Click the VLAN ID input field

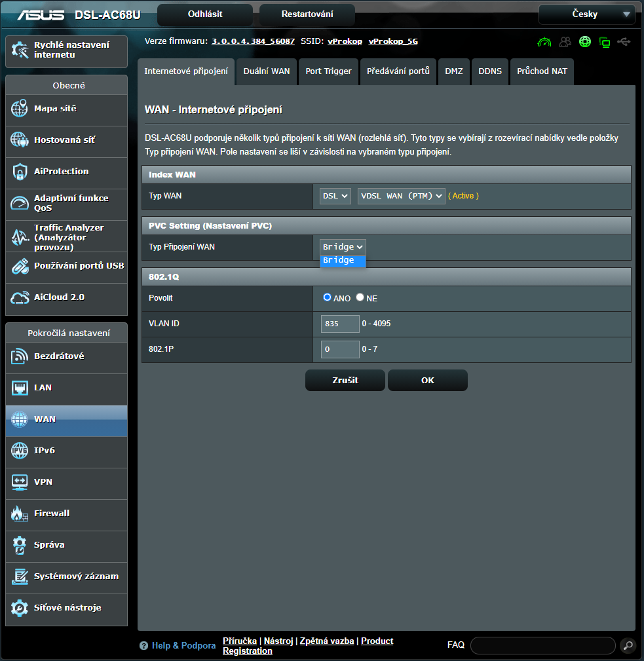coord(340,324)
